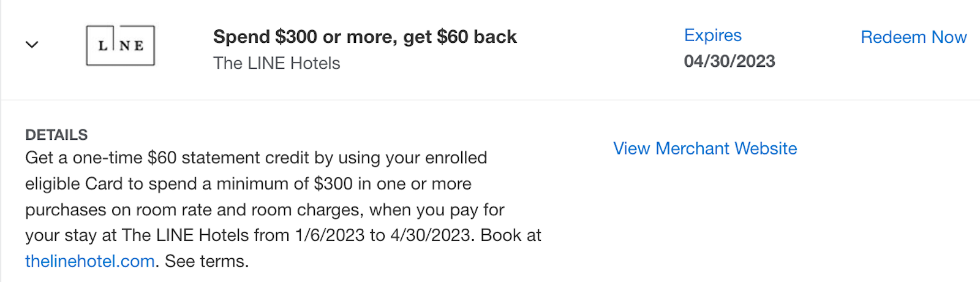Click the letter L in the LINE logo

click(x=103, y=46)
